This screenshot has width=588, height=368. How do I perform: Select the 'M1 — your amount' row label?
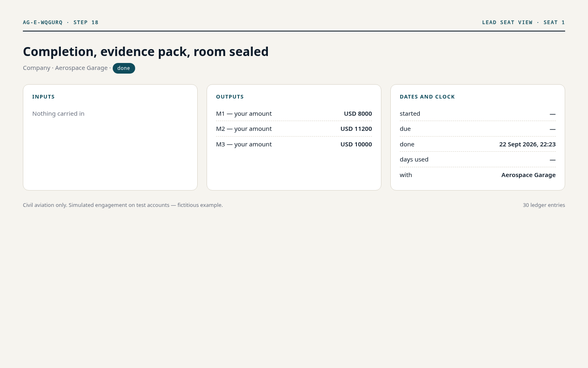coord(244,114)
